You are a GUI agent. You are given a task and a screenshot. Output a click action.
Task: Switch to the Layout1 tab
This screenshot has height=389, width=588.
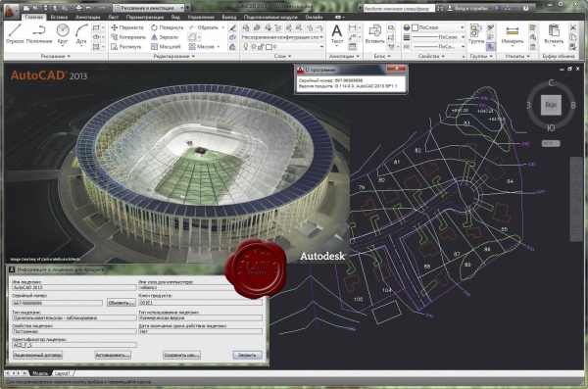point(63,373)
